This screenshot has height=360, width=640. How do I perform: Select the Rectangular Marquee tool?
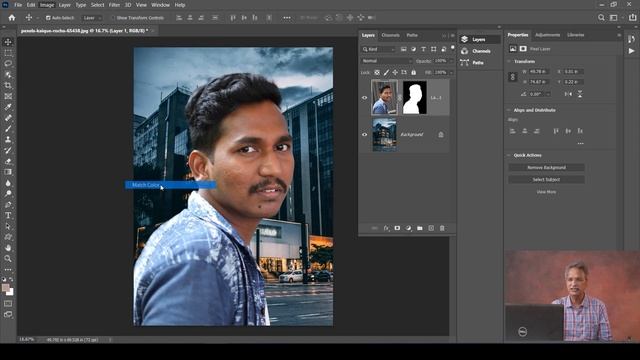pyautogui.click(x=8, y=53)
